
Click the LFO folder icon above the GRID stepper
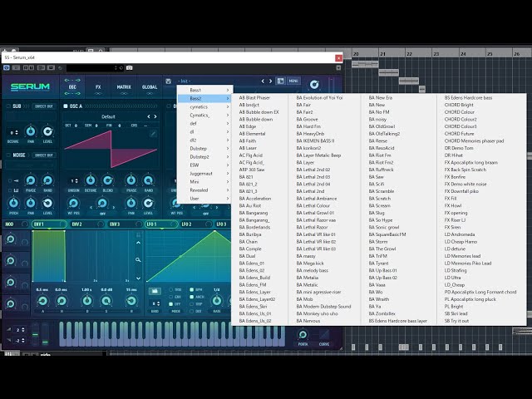(x=155, y=292)
